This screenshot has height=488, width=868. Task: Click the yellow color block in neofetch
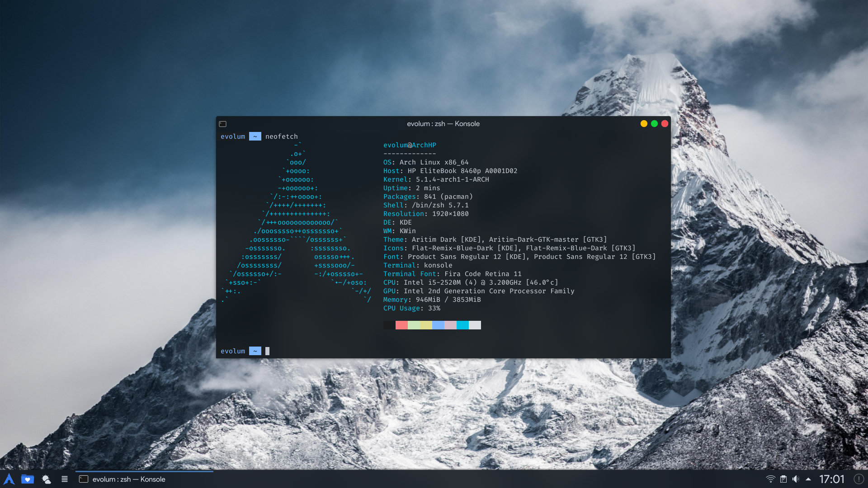pos(426,325)
